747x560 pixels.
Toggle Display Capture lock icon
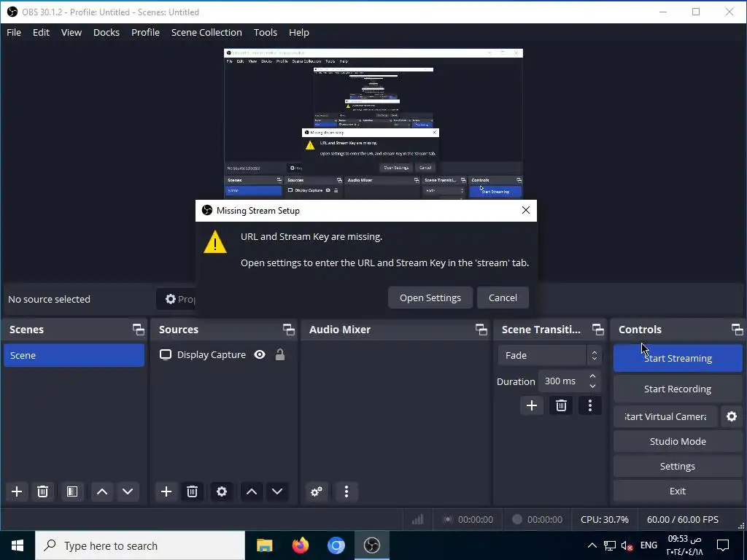(280, 355)
